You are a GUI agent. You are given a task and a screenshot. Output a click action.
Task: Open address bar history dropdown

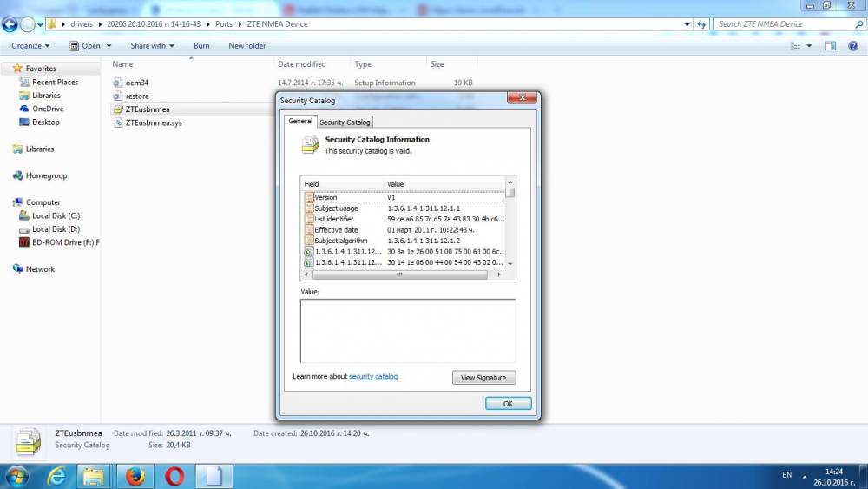687,24
